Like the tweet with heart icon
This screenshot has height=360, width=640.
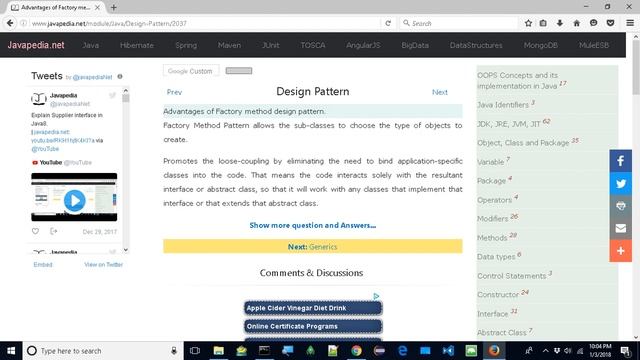tap(36, 231)
